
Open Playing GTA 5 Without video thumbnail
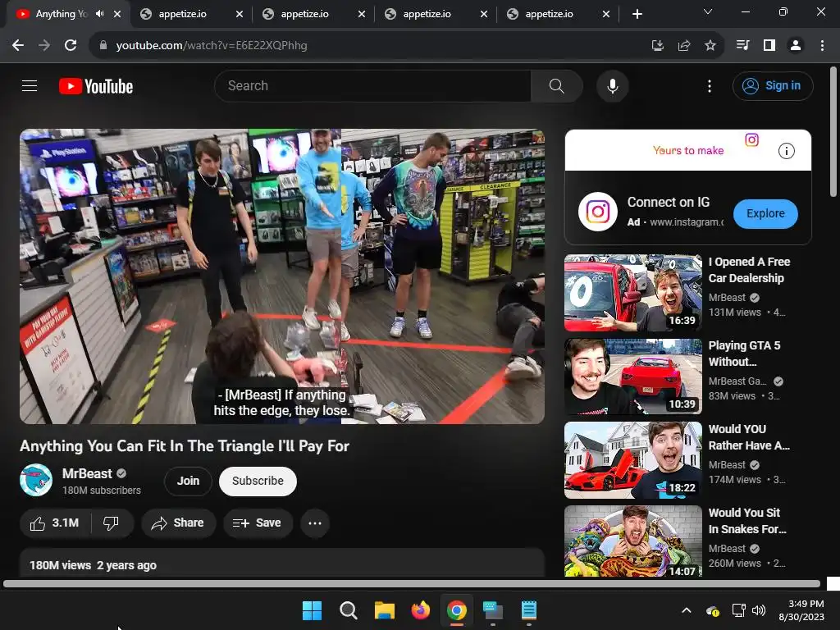tap(632, 377)
